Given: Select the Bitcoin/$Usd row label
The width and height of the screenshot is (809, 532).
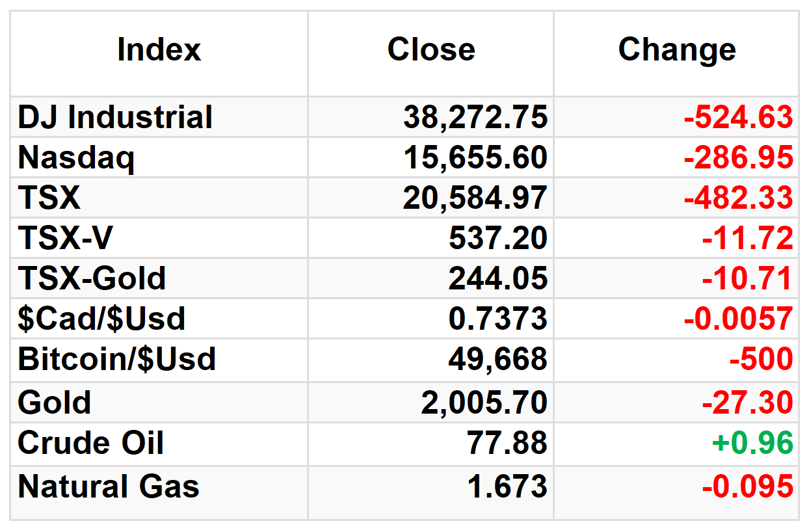Looking at the screenshot, I should pyautogui.click(x=117, y=359).
